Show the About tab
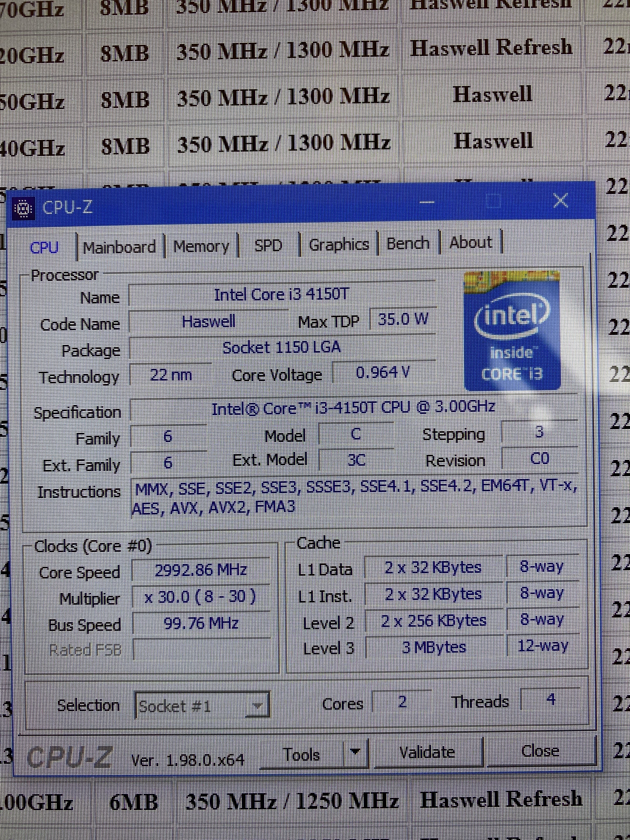 tap(470, 242)
